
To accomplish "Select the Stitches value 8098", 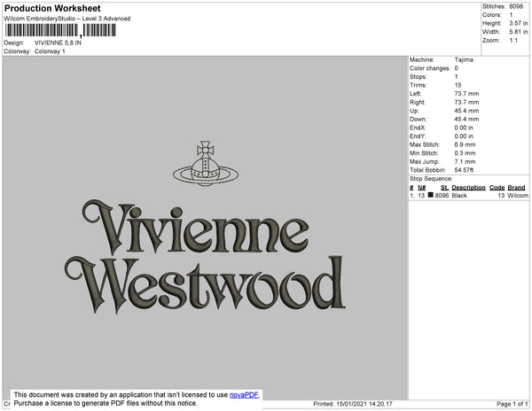I will pyautogui.click(x=516, y=6).
